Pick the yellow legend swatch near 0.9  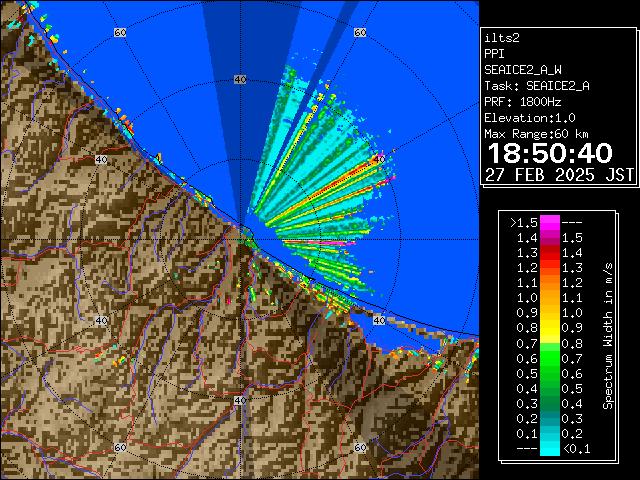coord(549,328)
